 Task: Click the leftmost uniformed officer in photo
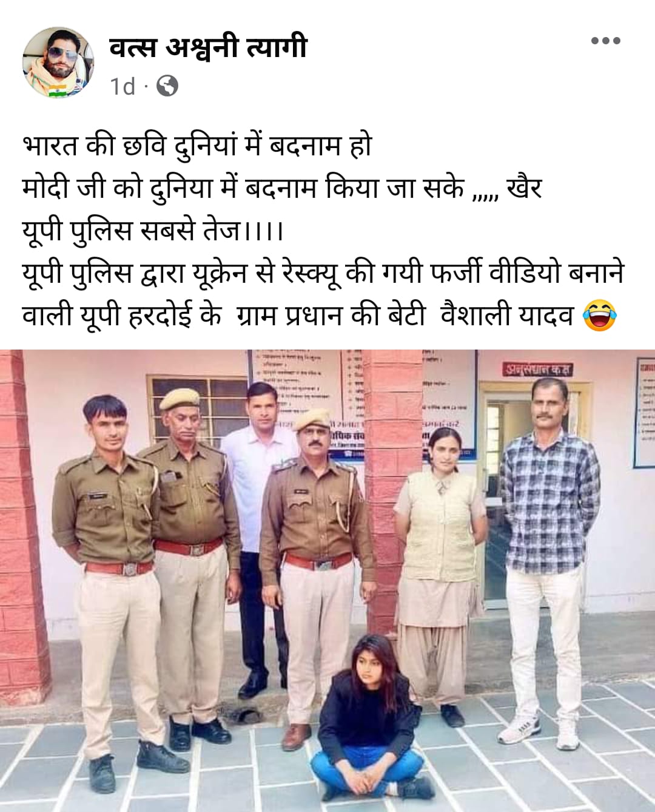click(x=112, y=583)
